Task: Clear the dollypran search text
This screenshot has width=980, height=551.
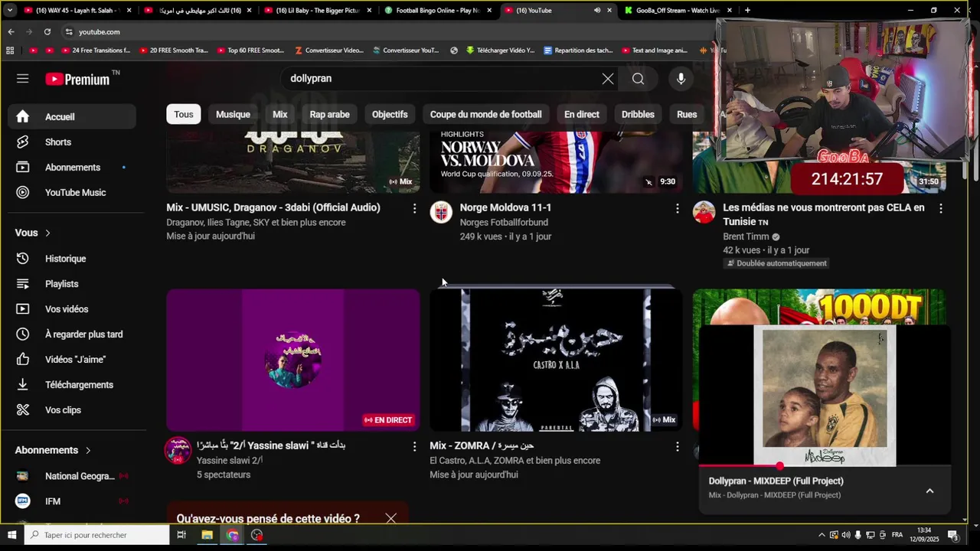Action: (x=608, y=79)
